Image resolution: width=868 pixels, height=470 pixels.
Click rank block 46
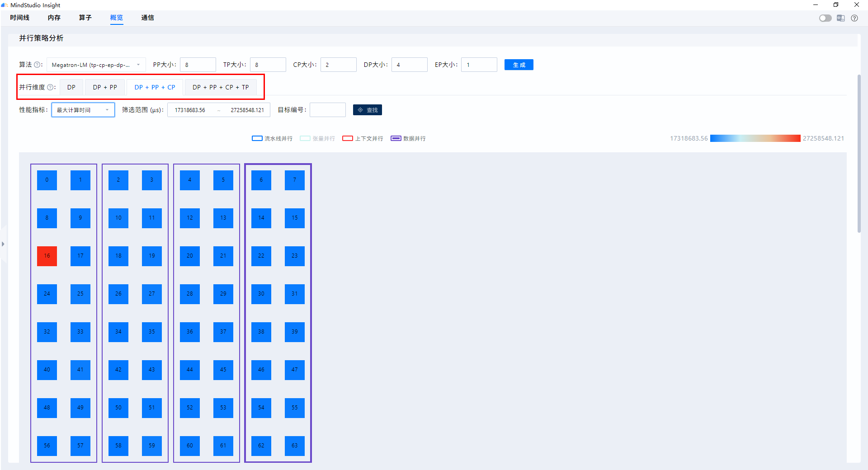click(261, 370)
